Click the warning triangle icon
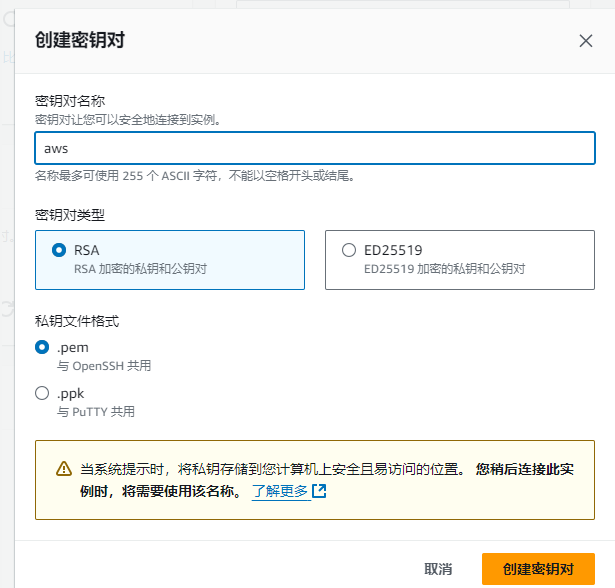615x588 pixels. pyautogui.click(x=64, y=469)
